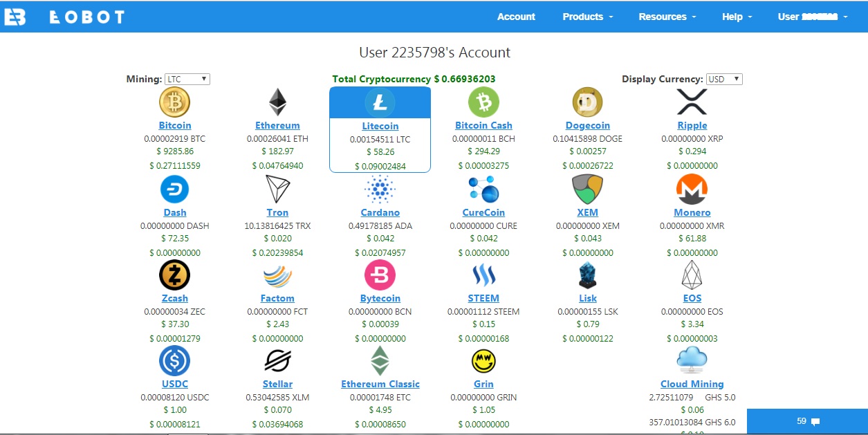Select the Zcash coin icon
868x435 pixels.
(174, 274)
